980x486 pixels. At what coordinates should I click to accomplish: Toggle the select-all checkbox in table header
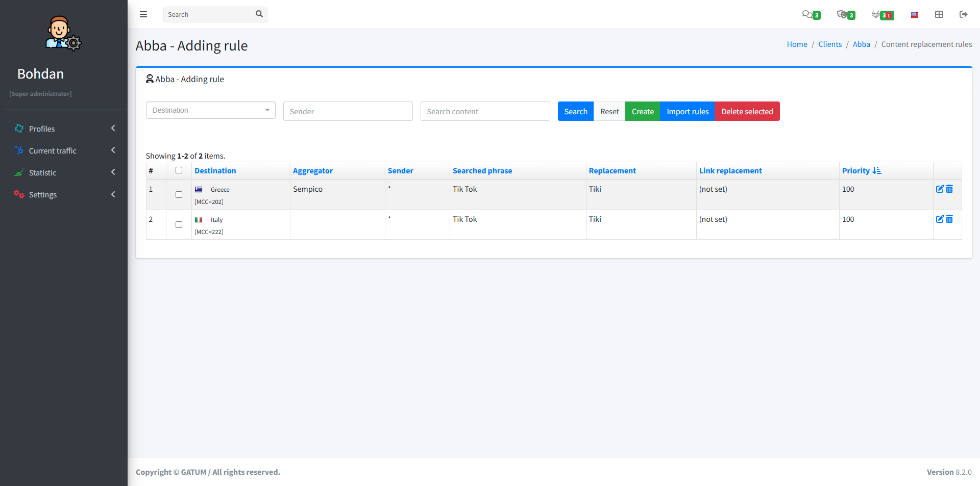[179, 170]
